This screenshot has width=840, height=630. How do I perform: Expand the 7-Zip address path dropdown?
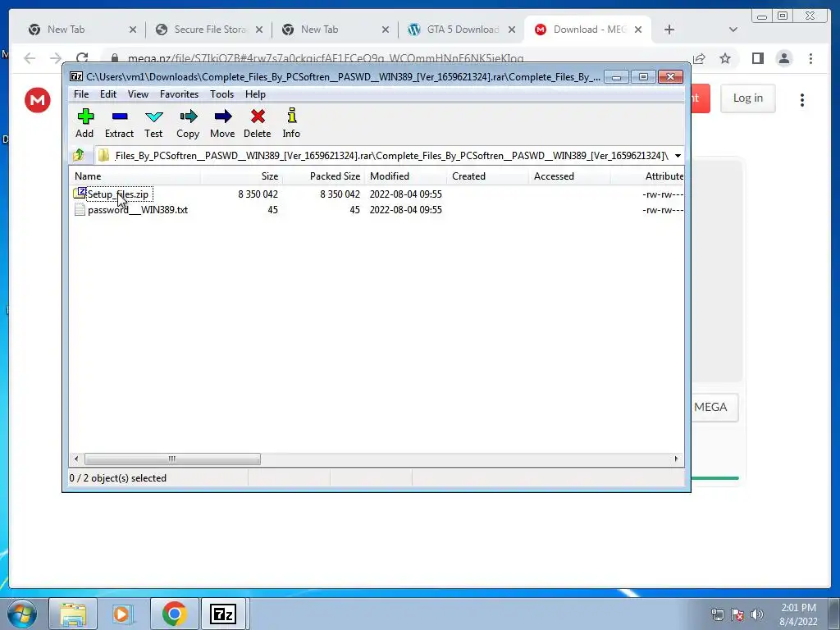pos(678,155)
